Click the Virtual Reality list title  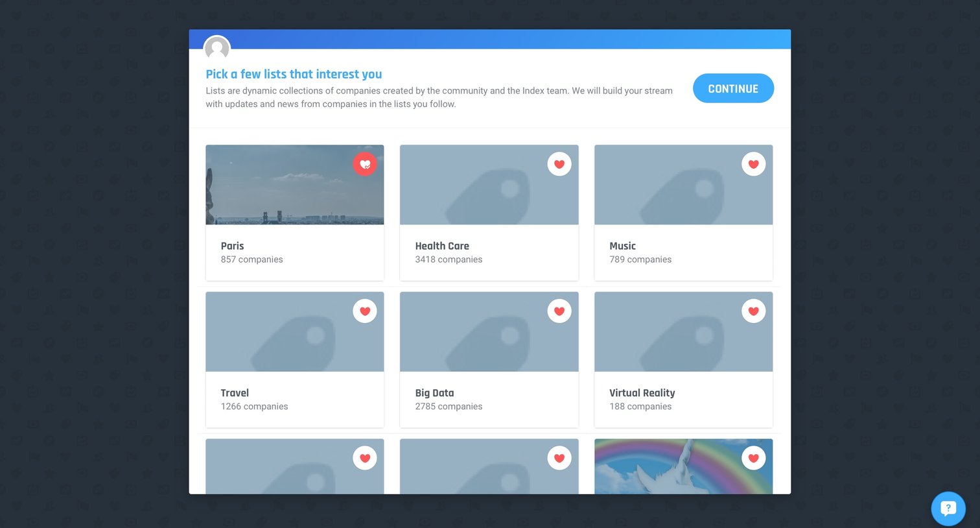pos(642,393)
